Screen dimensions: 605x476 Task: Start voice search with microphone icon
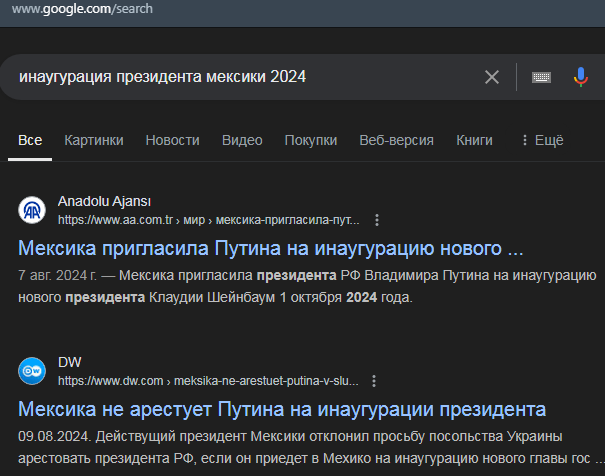click(x=580, y=77)
